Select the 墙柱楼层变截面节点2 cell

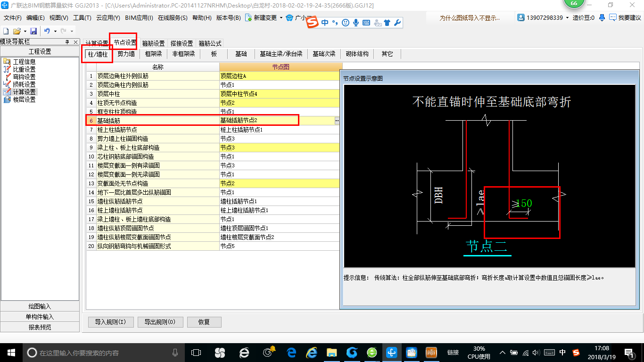tap(280, 237)
